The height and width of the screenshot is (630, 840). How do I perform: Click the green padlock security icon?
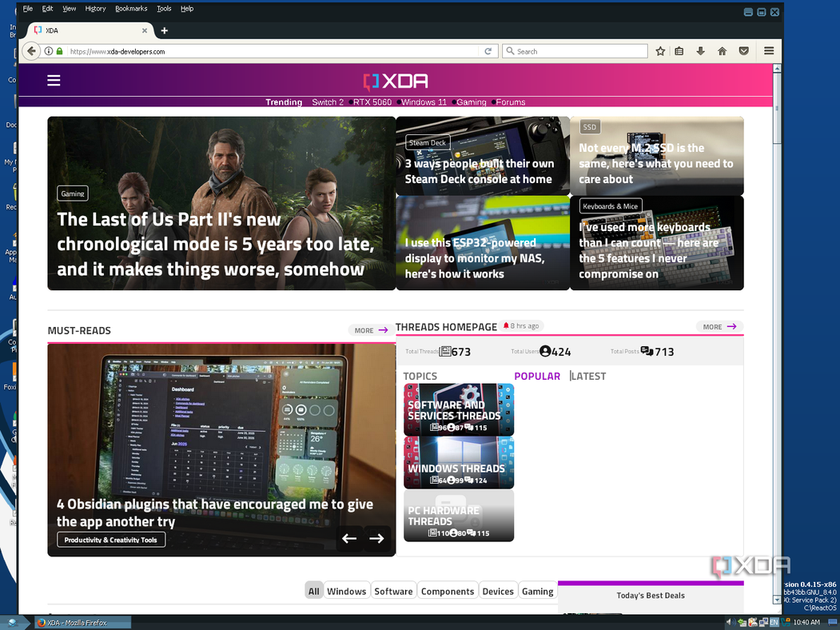(59, 51)
